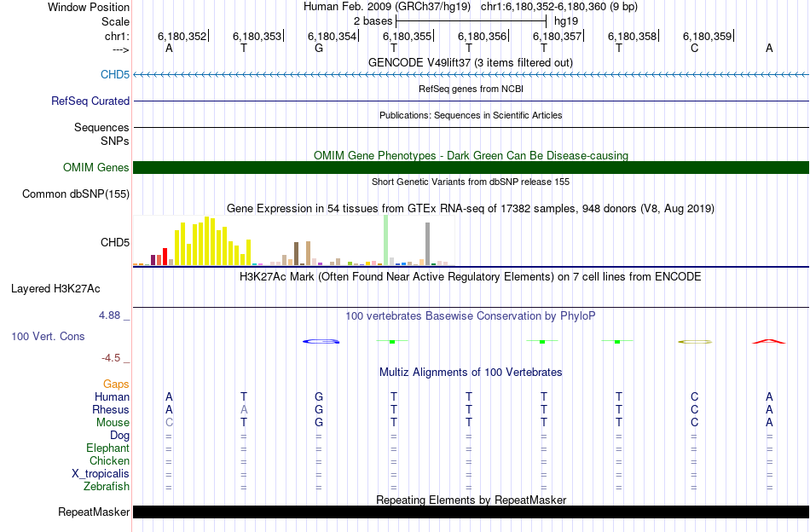Click position label 6,180,359

click(707, 36)
